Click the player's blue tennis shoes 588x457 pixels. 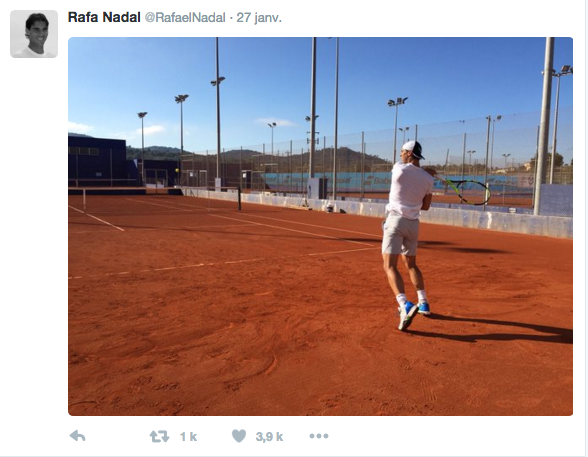tap(413, 315)
